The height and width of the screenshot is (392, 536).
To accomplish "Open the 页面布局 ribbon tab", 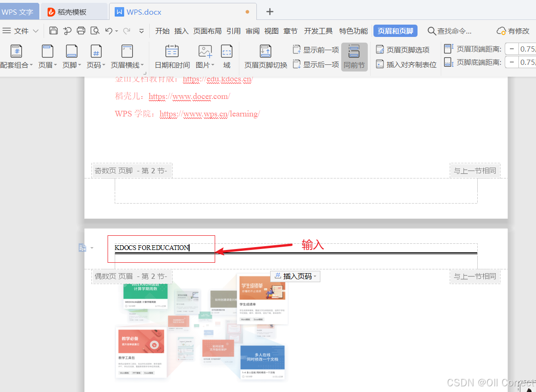I will pyautogui.click(x=207, y=31).
